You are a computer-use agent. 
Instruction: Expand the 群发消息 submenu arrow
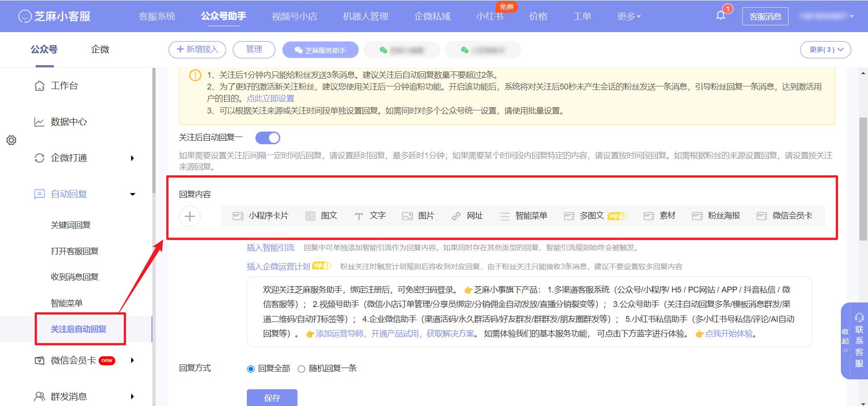132,397
